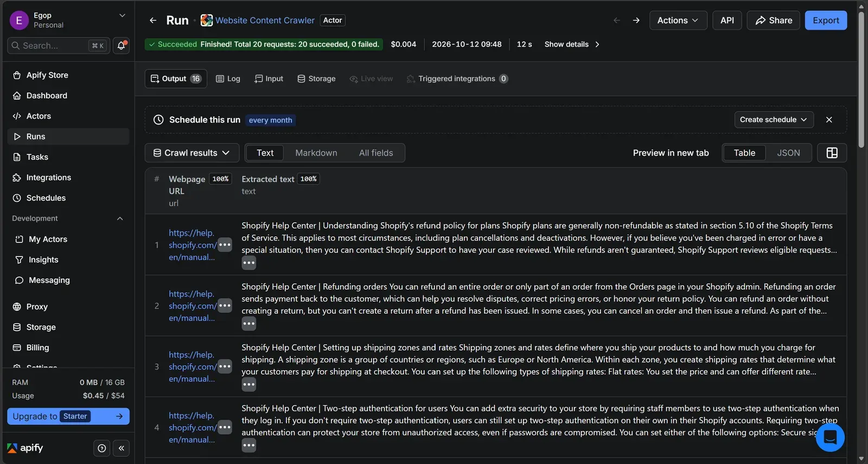Switch to the Log tab
The width and height of the screenshot is (868, 464).
point(228,79)
